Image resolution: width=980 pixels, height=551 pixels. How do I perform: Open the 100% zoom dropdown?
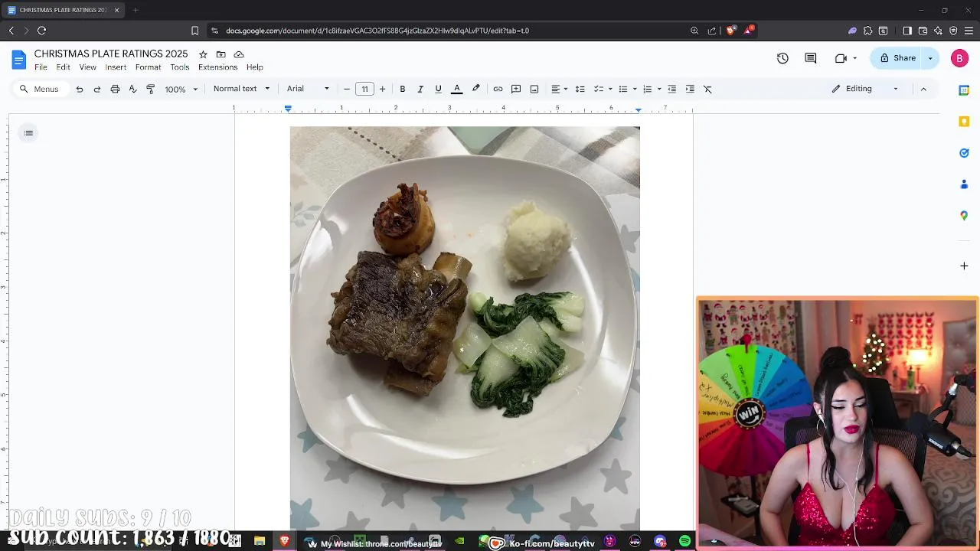pos(181,89)
